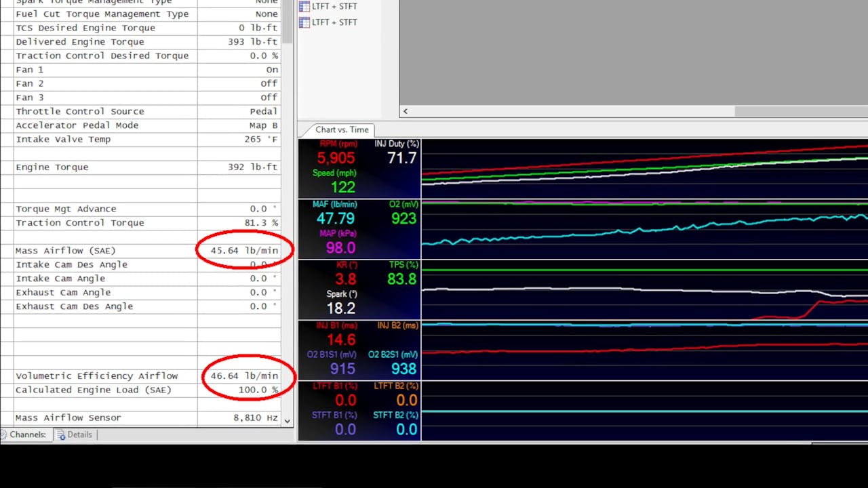Click the Channels tab gear icon
Image resolution: width=868 pixels, height=488 pixels.
coord(5,434)
